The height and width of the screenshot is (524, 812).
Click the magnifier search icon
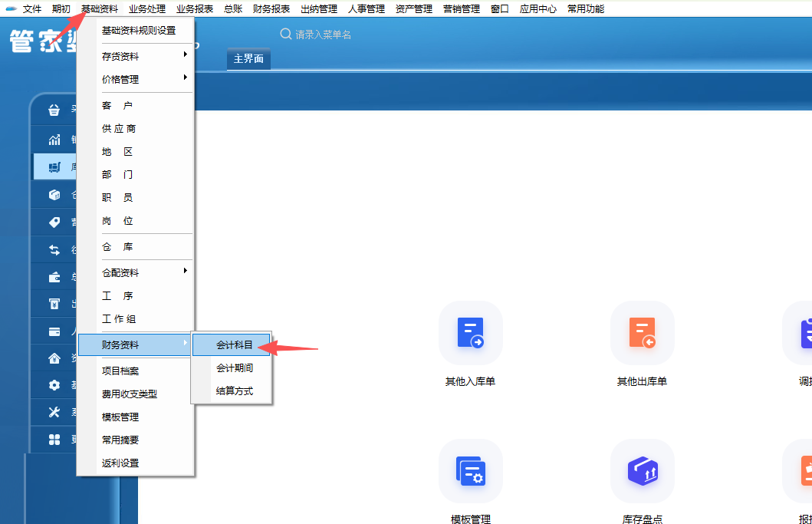[x=286, y=35]
